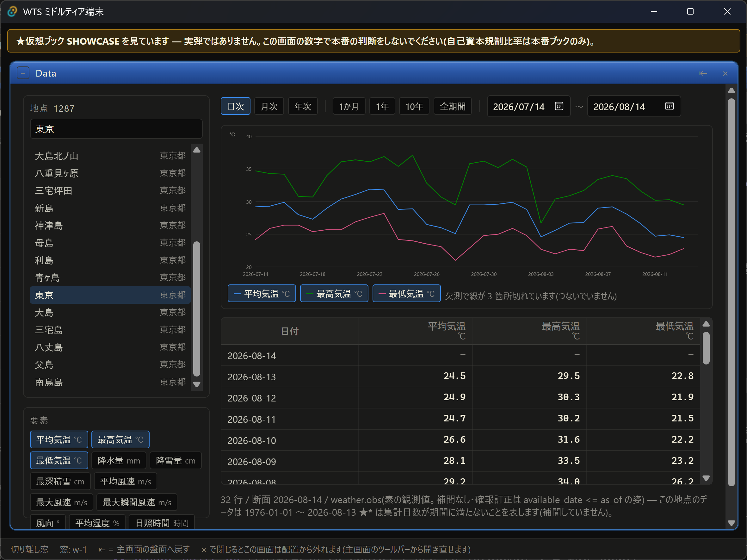Collapse the Data panel with minus icon

click(23, 73)
